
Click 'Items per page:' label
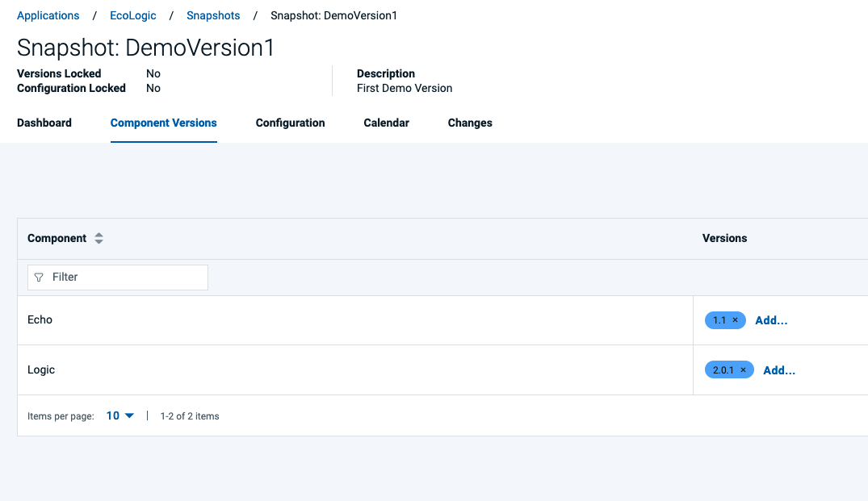[61, 416]
